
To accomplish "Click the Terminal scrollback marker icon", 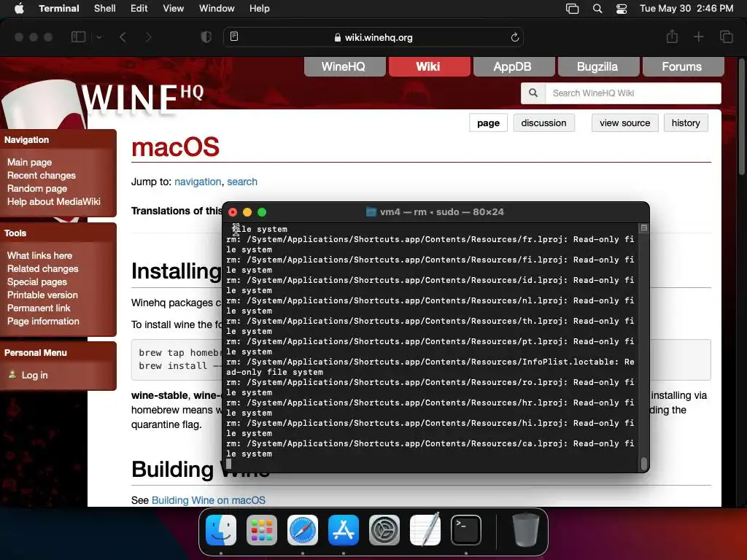I will 644,228.
